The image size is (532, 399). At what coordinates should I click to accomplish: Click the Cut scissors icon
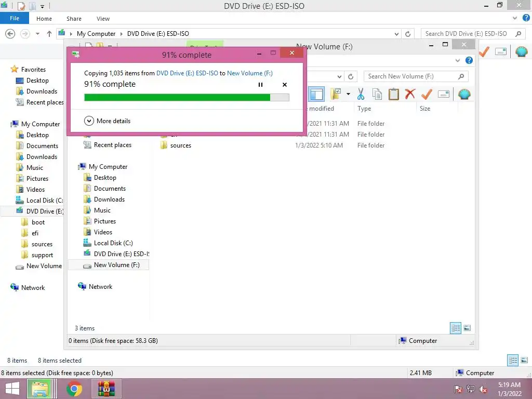click(361, 94)
